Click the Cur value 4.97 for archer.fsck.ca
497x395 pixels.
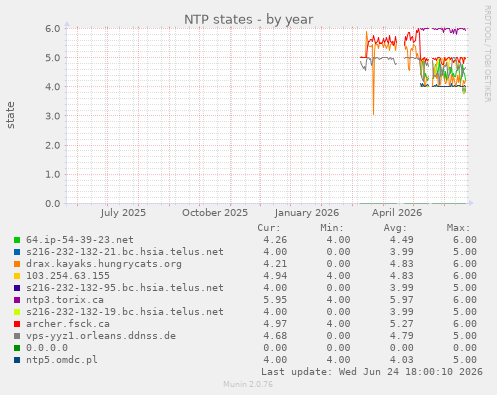point(275,324)
